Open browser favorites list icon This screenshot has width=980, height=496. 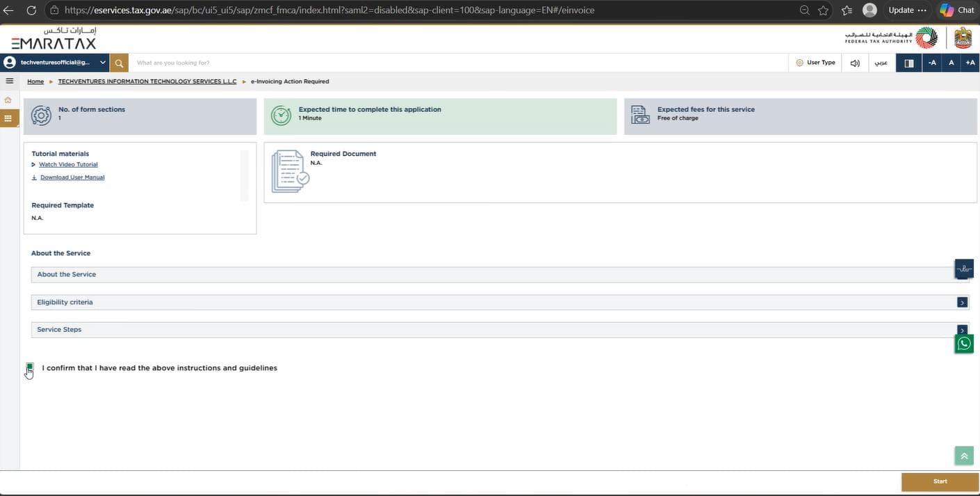(847, 10)
